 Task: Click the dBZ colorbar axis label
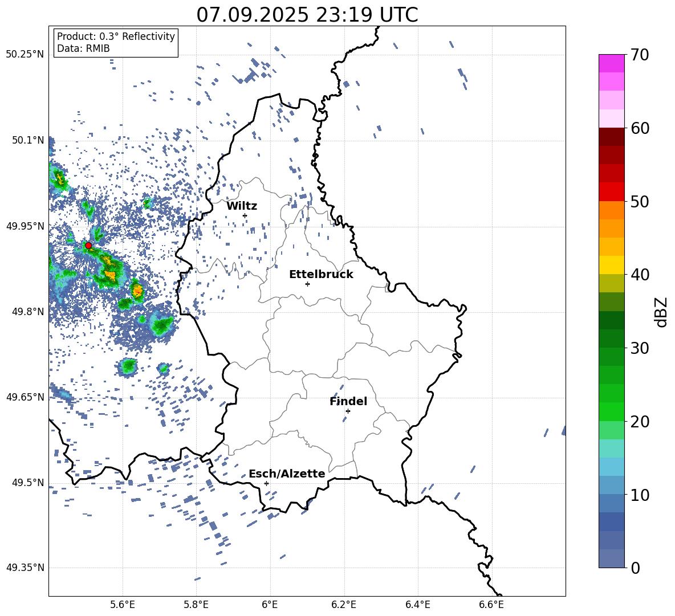662,312
